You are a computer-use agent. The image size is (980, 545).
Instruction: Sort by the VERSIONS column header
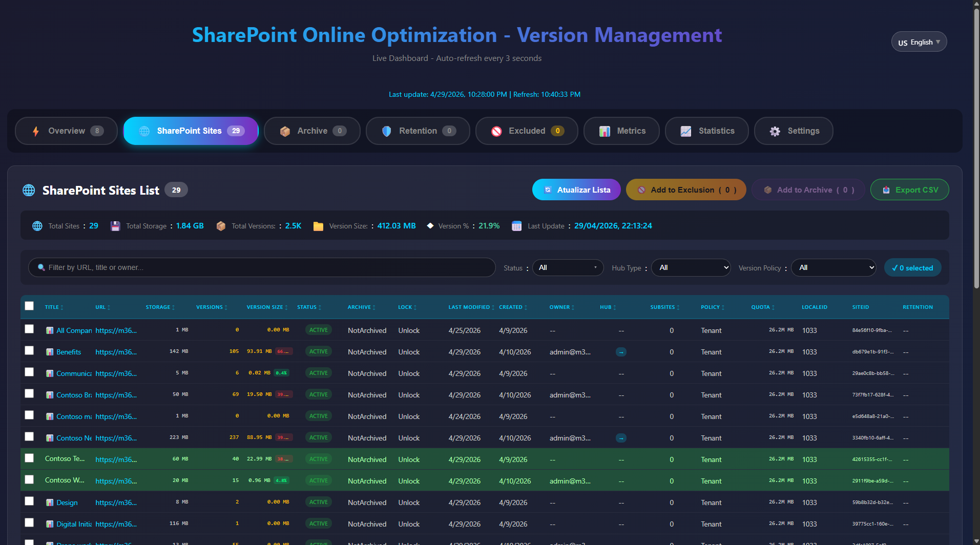click(212, 307)
